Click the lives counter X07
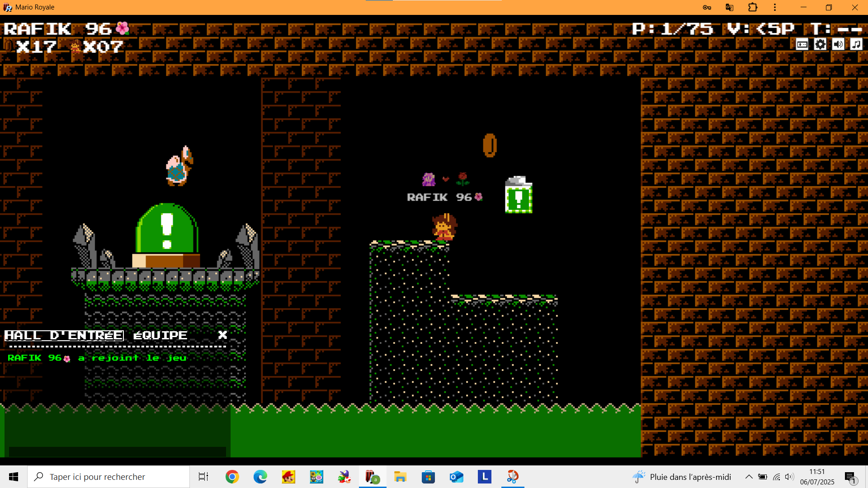Viewport: 868px width, 488px height. (97, 47)
